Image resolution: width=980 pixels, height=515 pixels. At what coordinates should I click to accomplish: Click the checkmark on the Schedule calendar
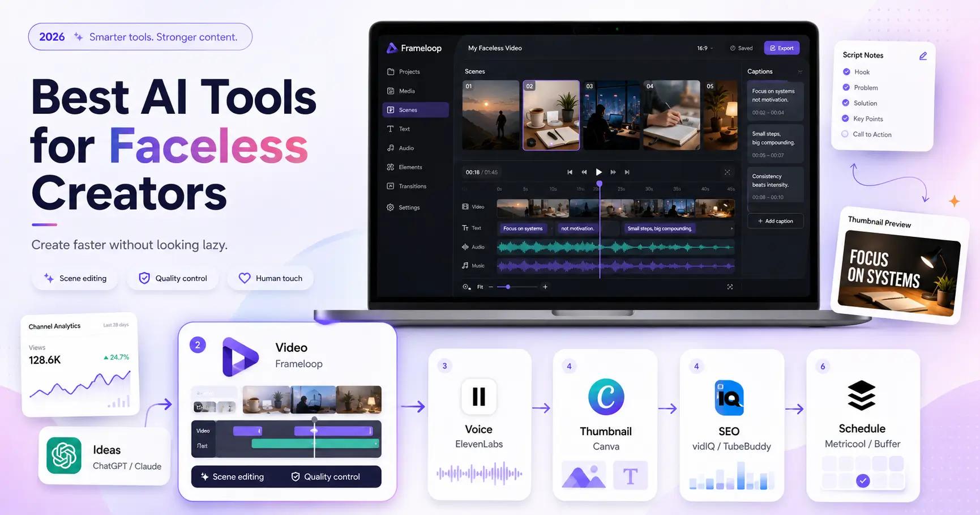(x=863, y=480)
